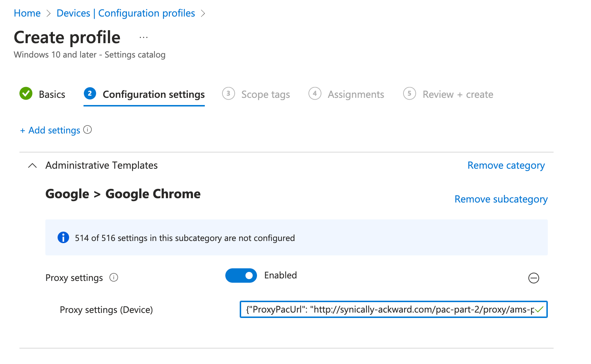Click info icon next to Add settings
The image size is (591, 364).
coord(87,129)
